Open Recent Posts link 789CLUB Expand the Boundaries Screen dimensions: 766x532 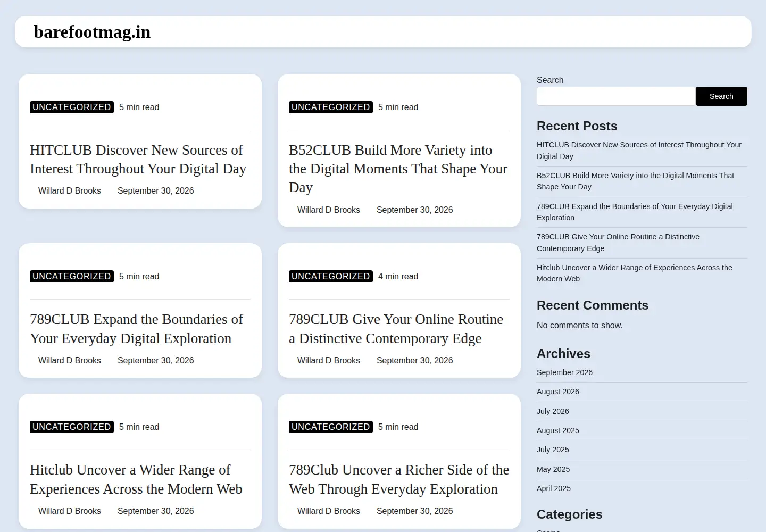[x=635, y=212]
